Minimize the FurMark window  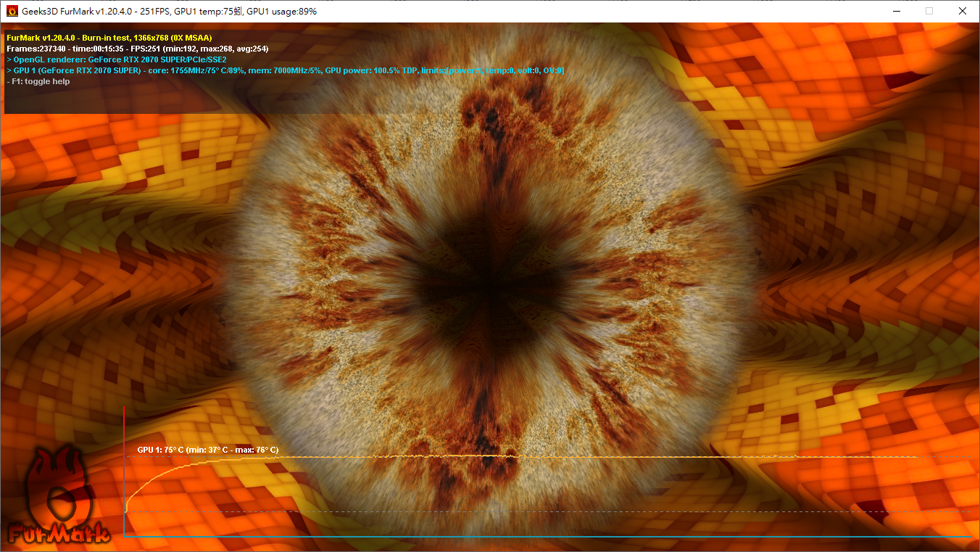pyautogui.click(x=896, y=12)
